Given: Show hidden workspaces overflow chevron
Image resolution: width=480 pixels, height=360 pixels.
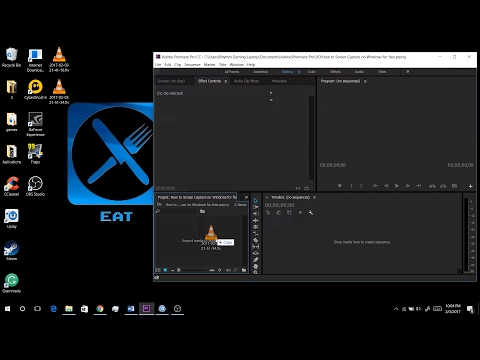Looking at the screenshot, I should coord(407,72).
